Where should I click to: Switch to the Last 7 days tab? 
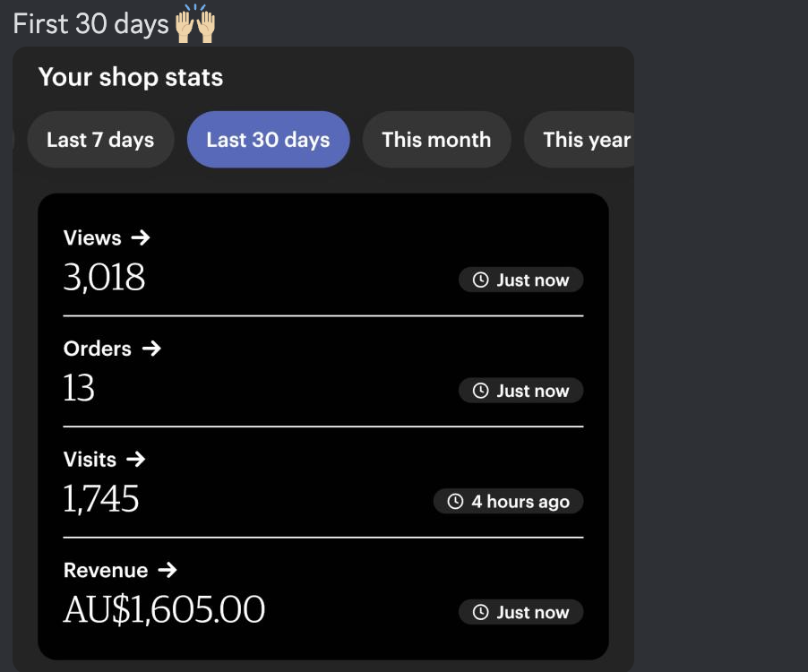(100, 140)
